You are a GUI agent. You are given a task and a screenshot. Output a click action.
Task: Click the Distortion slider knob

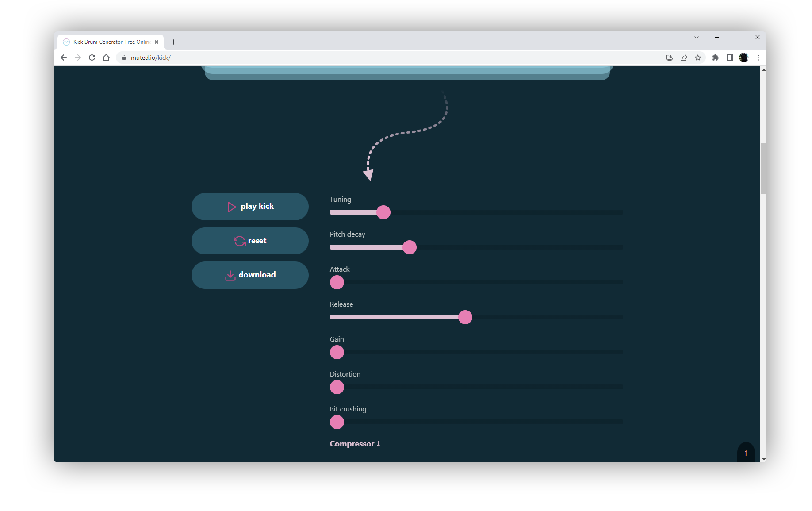pyautogui.click(x=337, y=387)
